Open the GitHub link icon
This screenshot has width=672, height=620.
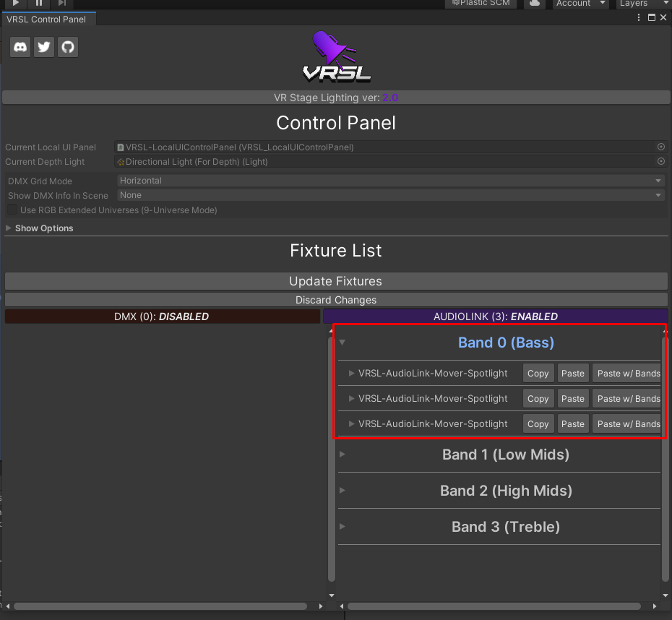[68, 47]
